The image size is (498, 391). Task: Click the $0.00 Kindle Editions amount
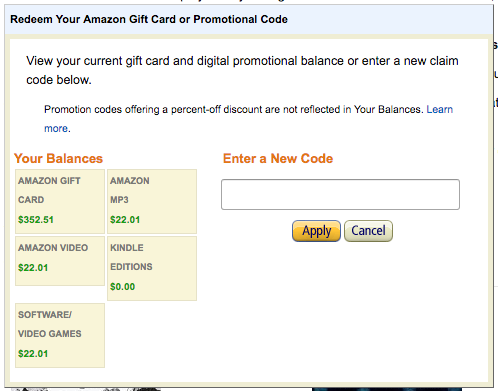point(122,287)
